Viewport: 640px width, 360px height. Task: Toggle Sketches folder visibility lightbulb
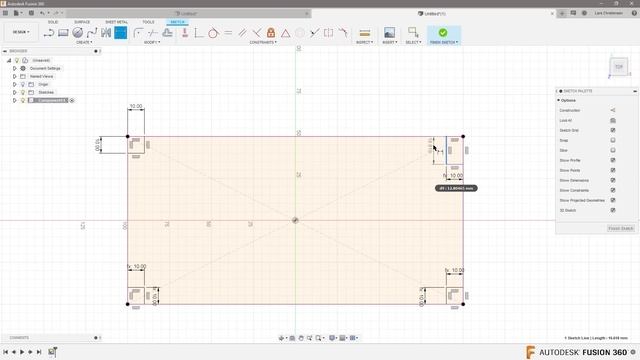pyautogui.click(x=23, y=92)
